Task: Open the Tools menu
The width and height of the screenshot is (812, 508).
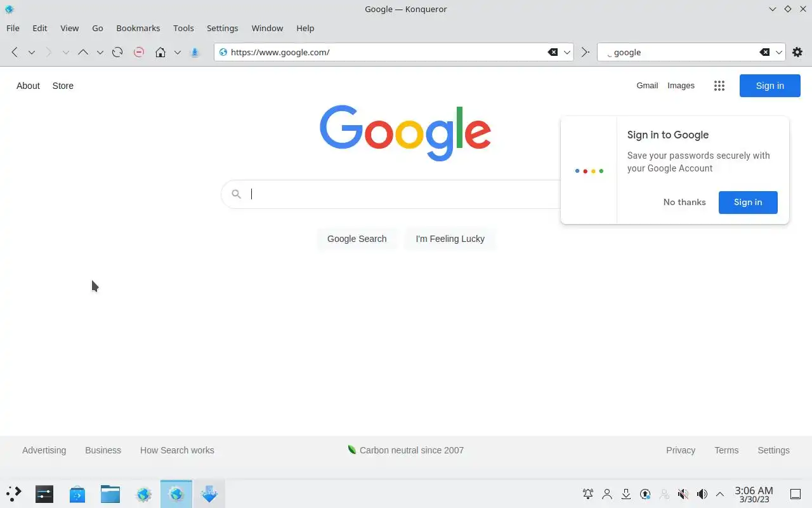Action: pos(183,28)
